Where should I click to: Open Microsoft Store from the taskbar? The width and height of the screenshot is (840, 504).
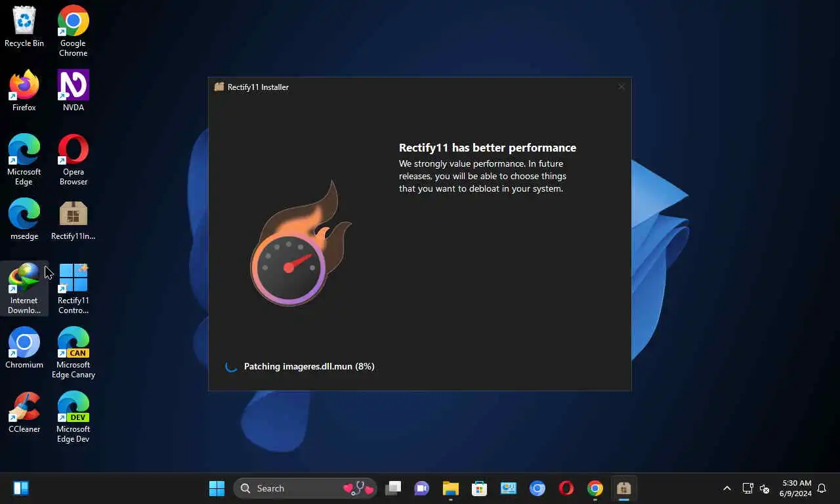click(479, 488)
